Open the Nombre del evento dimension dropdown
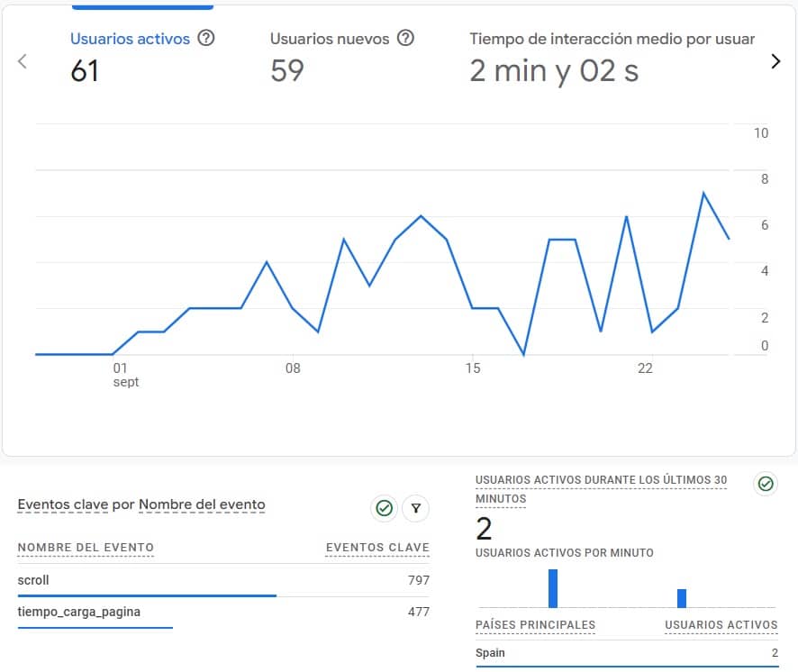Viewport: 798px width, 672px height. tap(202, 504)
